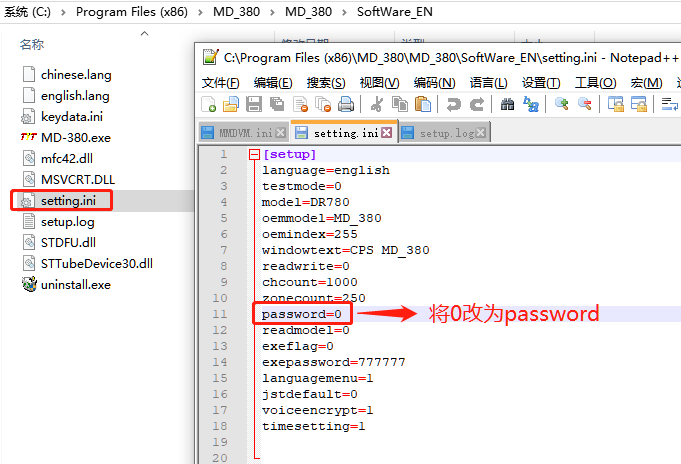681x464 pixels.
Task: Save the file with the Save icon
Action: point(254,104)
